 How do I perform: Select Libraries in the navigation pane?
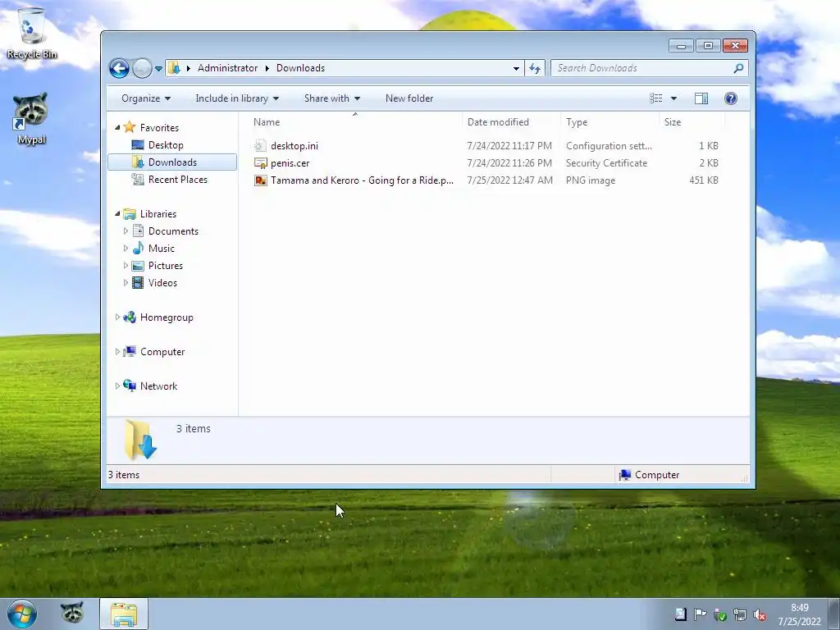click(158, 214)
